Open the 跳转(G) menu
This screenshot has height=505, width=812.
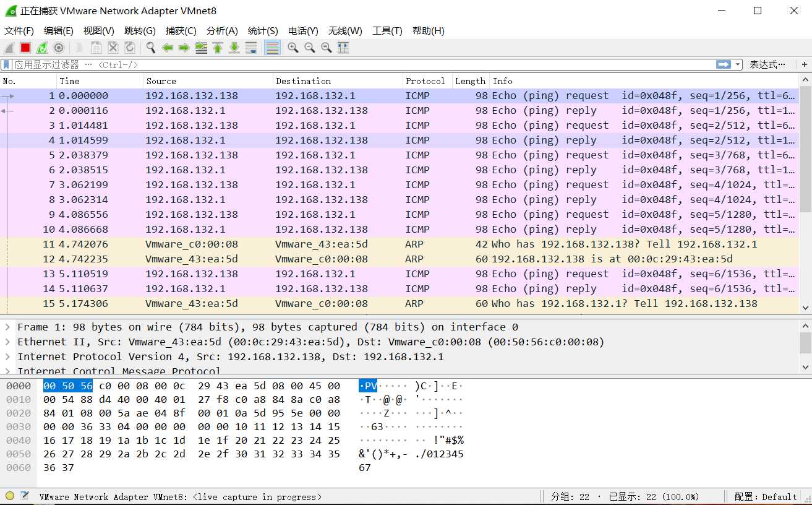pyautogui.click(x=140, y=30)
